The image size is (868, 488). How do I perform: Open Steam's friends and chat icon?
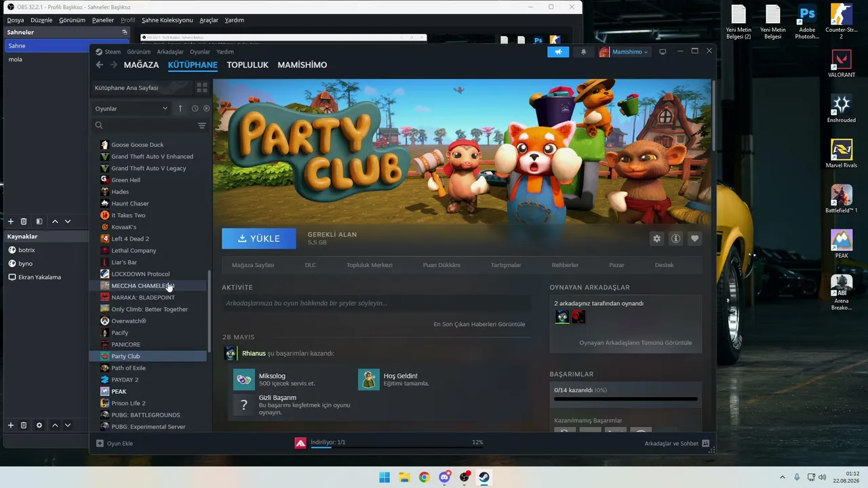pos(706,443)
